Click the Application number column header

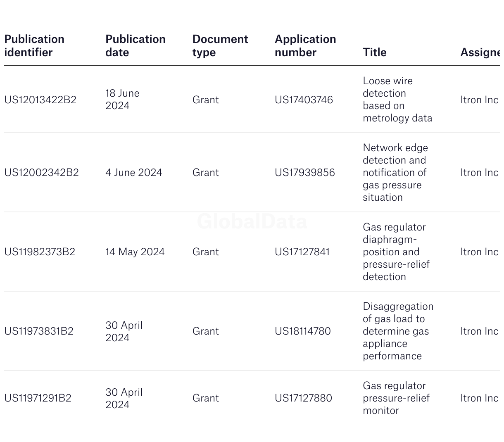[x=305, y=46]
